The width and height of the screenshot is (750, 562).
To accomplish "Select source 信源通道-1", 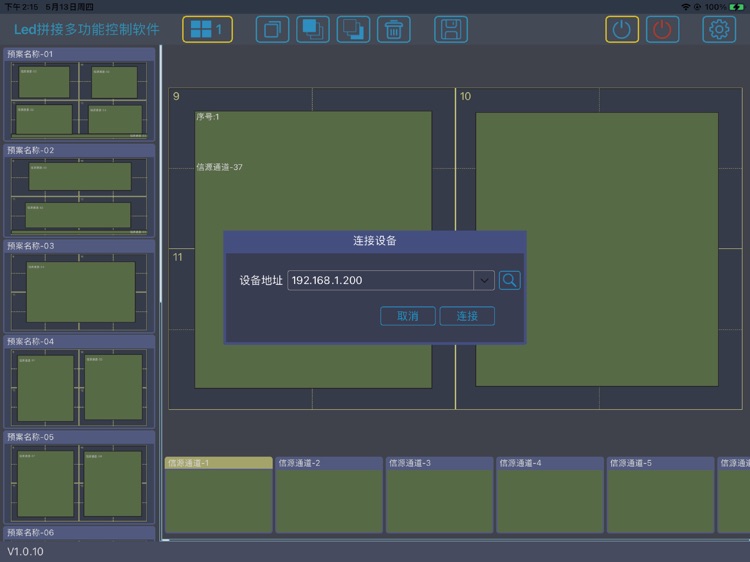I will pyautogui.click(x=219, y=495).
